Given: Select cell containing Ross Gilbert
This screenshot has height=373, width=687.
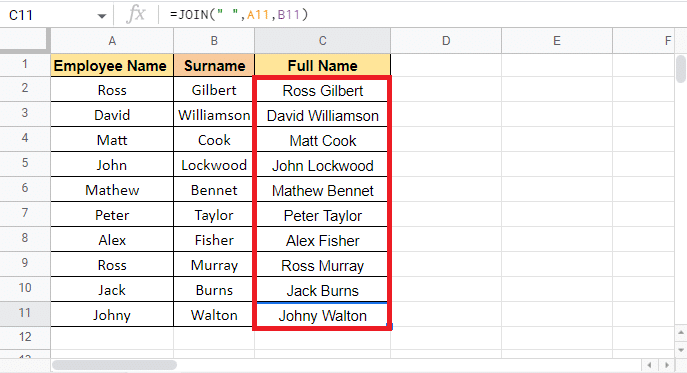Looking at the screenshot, I should 322,90.
